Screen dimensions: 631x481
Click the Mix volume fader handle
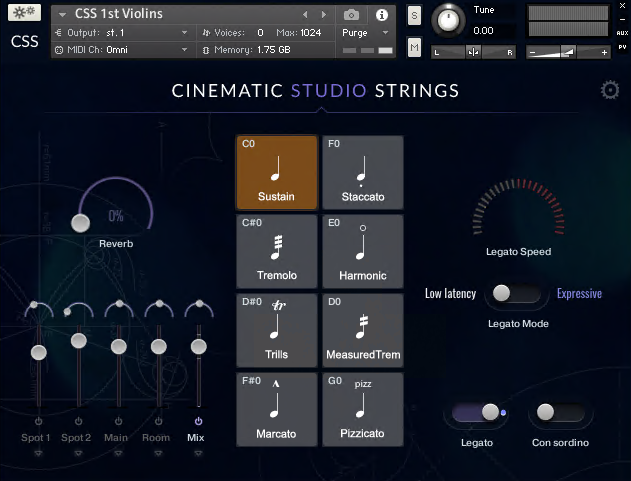199,347
